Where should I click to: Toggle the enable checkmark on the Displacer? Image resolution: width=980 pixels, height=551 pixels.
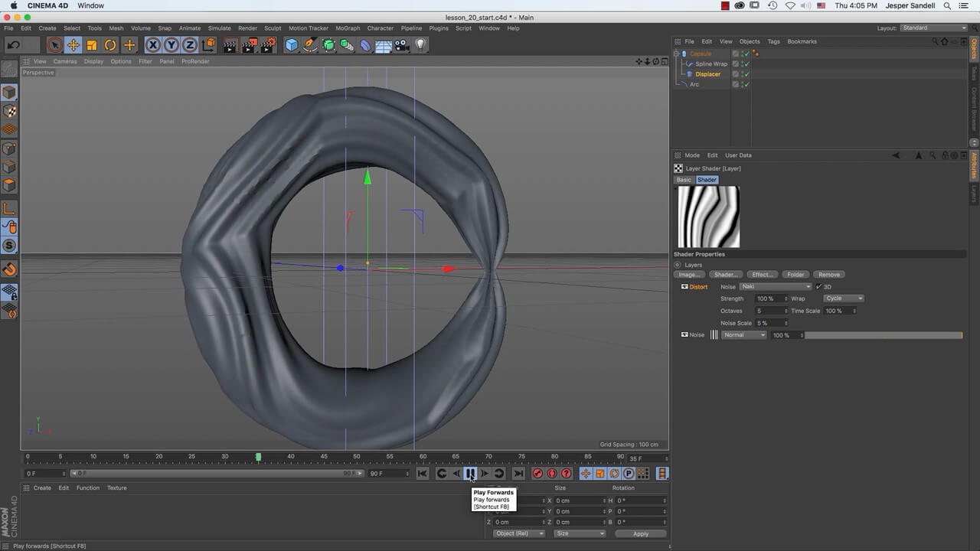click(x=746, y=74)
